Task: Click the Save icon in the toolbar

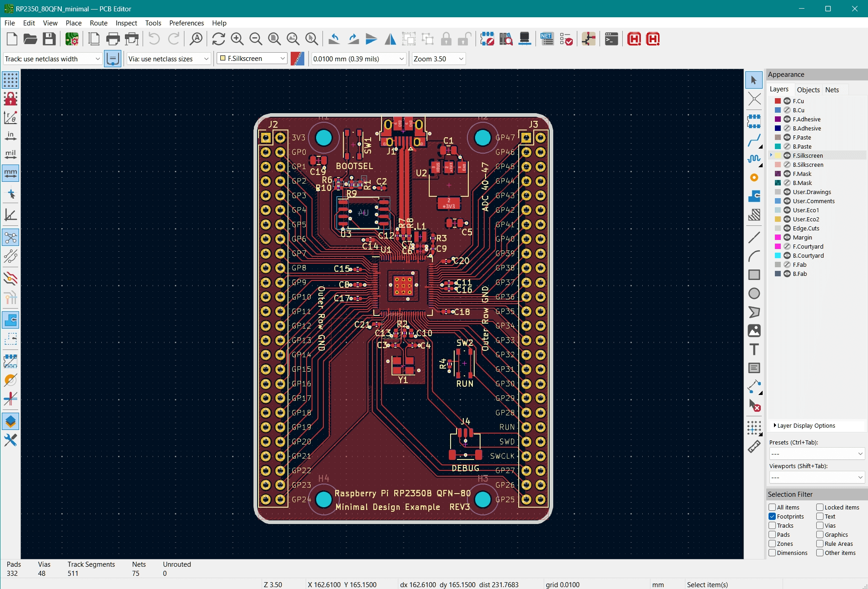Action: coord(49,39)
